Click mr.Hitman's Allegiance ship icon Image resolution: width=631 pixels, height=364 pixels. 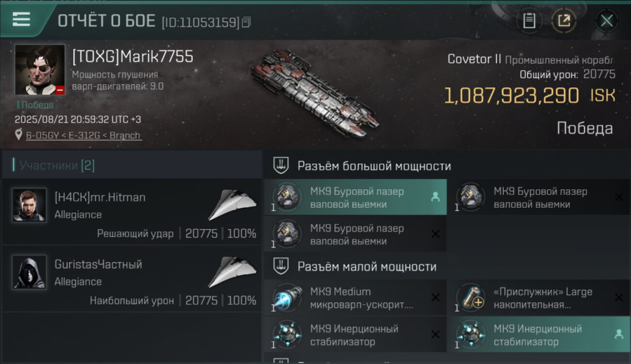click(x=232, y=205)
